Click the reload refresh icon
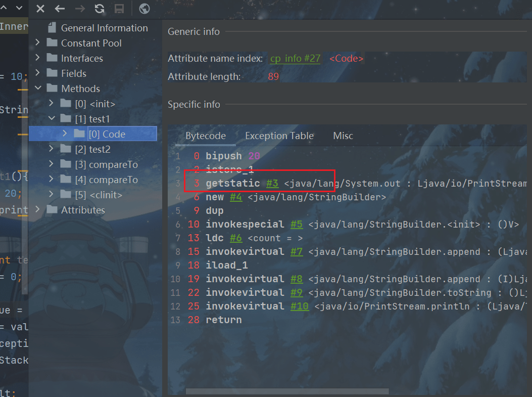The height and width of the screenshot is (397, 532). pos(100,9)
